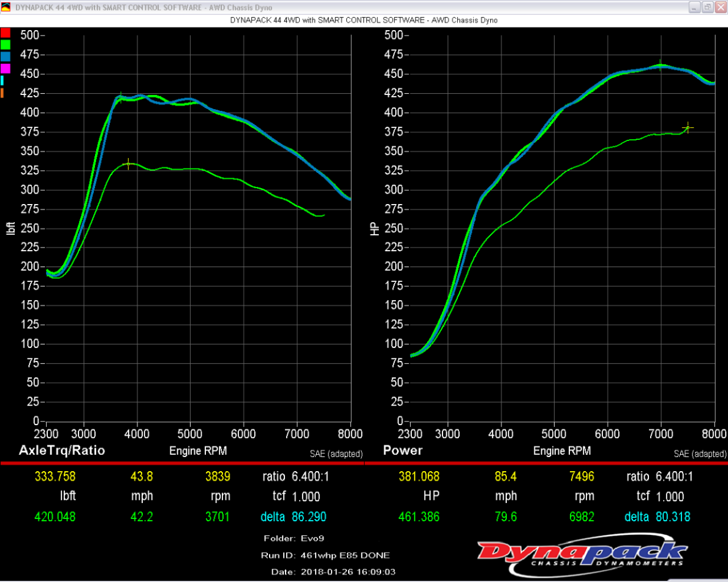Viewport: 728px width, 582px height.
Task: Click the Dynapack app icon in title bar
Action: click(x=6, y=7)
